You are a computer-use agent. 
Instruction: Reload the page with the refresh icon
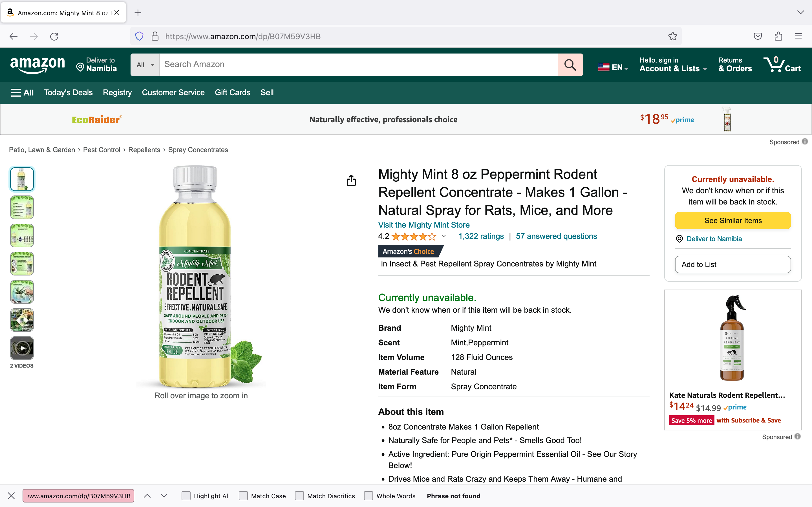click(54, 36)
